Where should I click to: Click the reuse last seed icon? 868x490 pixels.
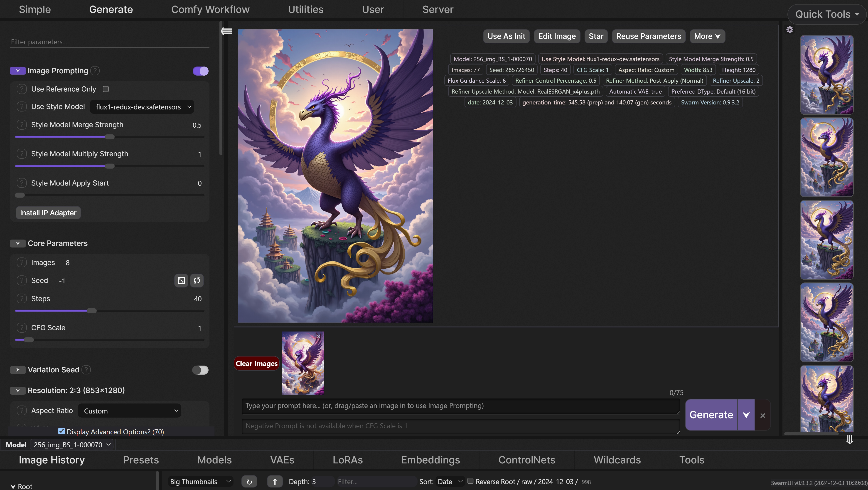[x=197, y=281]
